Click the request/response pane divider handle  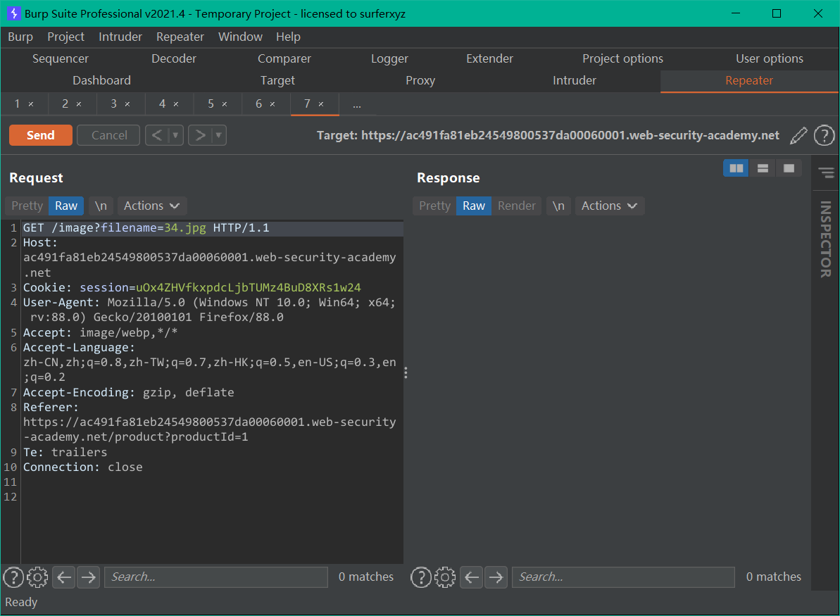(x=406, y=373)
